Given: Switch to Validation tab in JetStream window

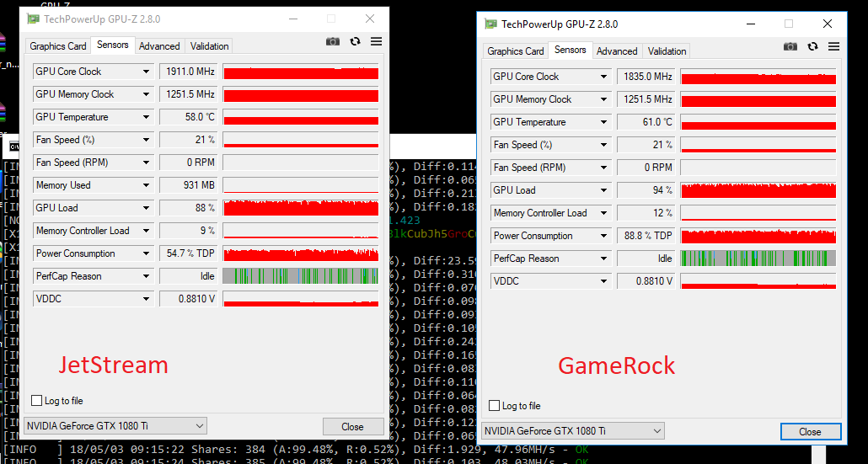Looking at the screenshot, I should click(x=209, y=46).
